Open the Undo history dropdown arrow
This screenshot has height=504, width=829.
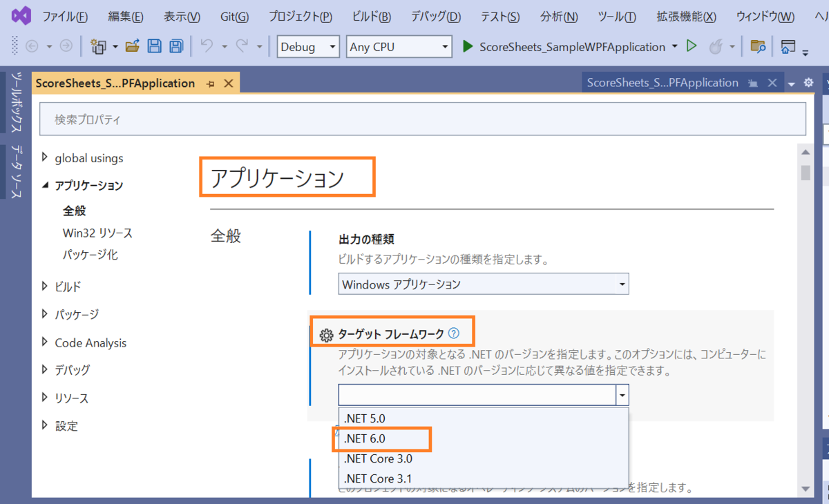pos(225,46)
